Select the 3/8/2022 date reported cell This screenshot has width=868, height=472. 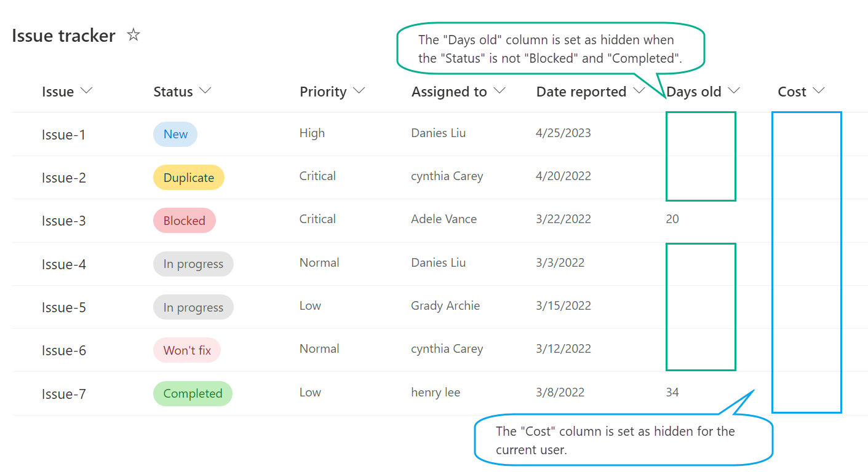(560, 392)
